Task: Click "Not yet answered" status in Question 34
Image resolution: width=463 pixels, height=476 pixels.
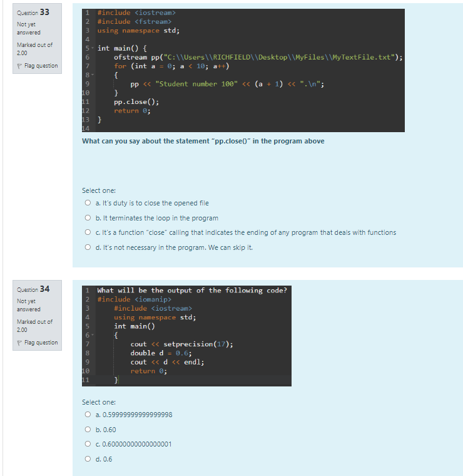Action: click(x=29, y=305)
